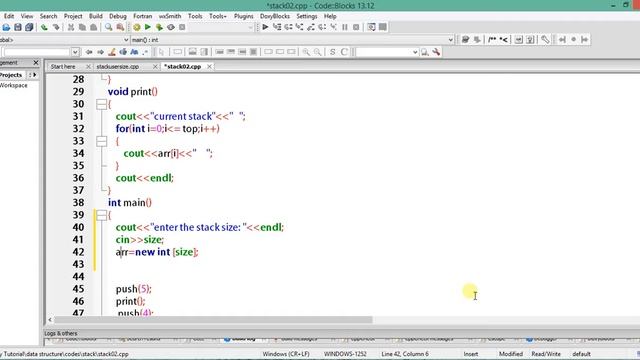Screen dimensions: 640x360
Task: Click the Find magnifier icon
Action: [109, 27]
